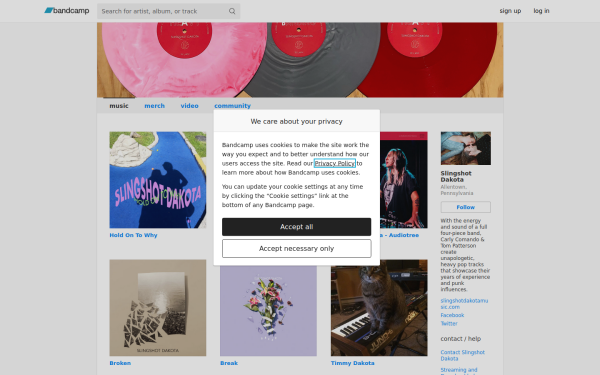Visit the band's Facebook link

[452, 315]
